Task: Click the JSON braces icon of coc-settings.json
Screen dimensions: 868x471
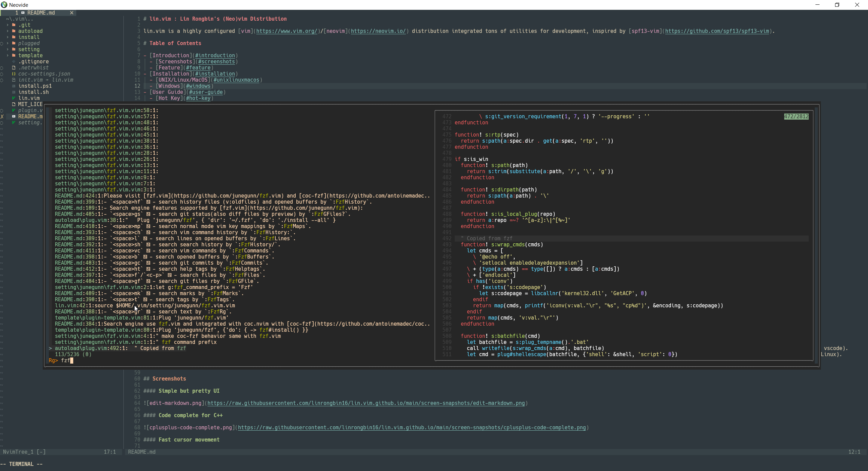Action: pyautogui.click(x=14, y=74)
